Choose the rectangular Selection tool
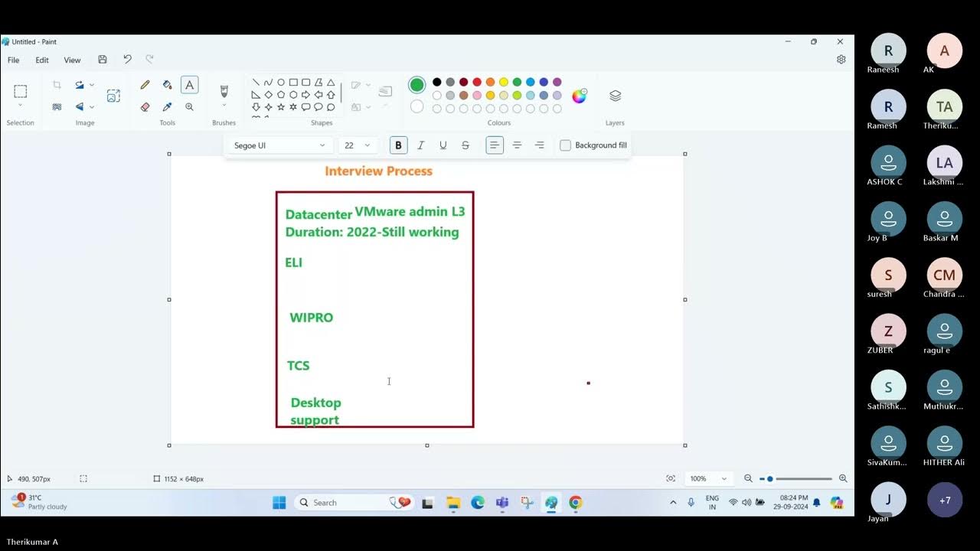The height and width of the screenshot is (551, 980). (x=21, y=91)
